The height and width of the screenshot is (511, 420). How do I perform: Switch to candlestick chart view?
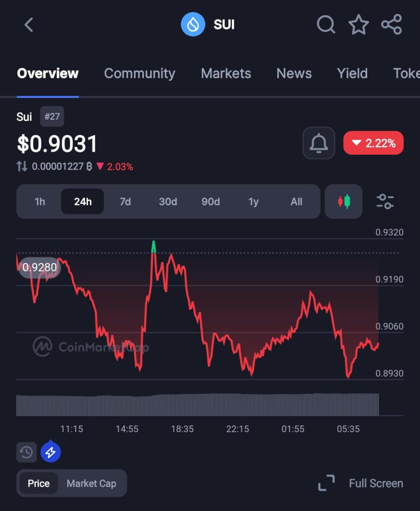click(344, 202)
